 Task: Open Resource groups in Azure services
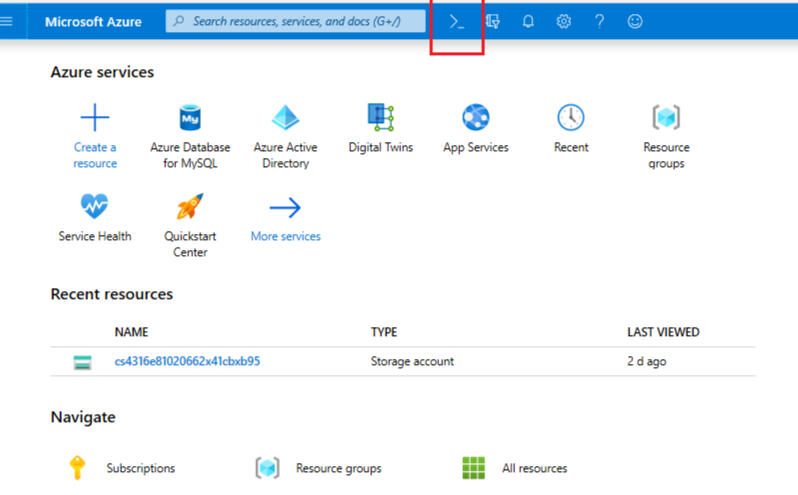tap(666, 118)
